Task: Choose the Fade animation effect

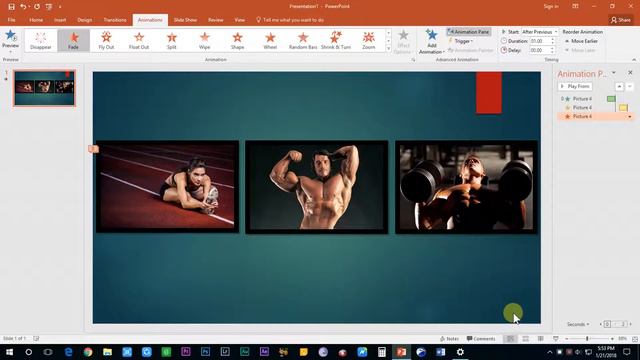Action: 73,40
